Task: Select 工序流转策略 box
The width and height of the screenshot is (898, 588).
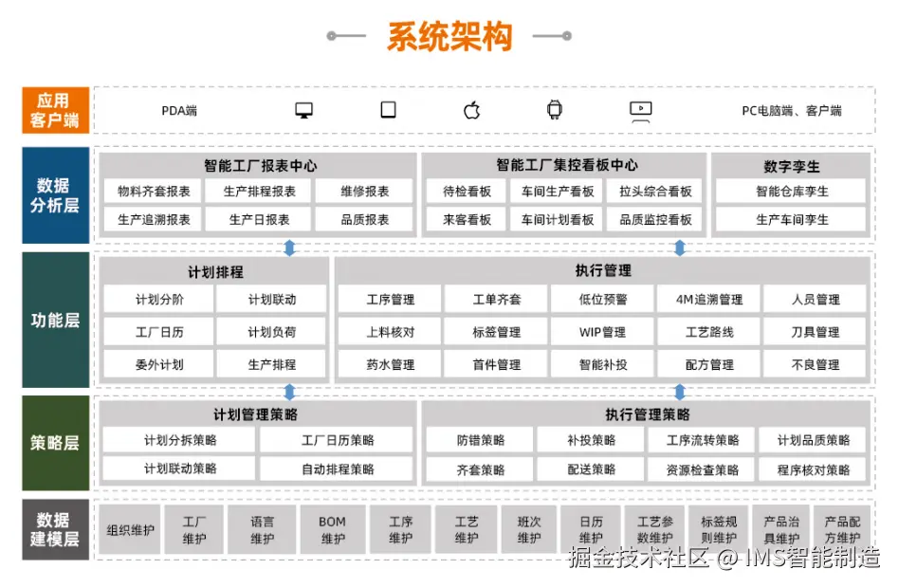Action: pos(702,440)
